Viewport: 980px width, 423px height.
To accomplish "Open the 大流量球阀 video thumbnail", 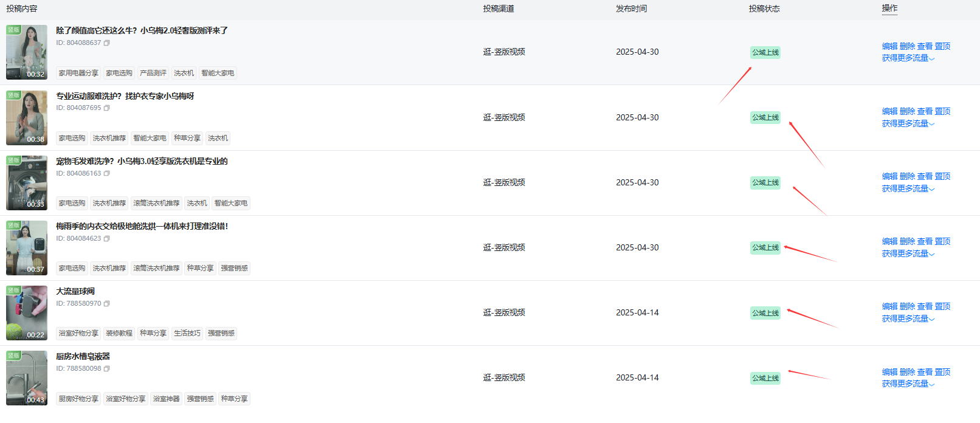I will pyautogui.click(x=27, y=313).
